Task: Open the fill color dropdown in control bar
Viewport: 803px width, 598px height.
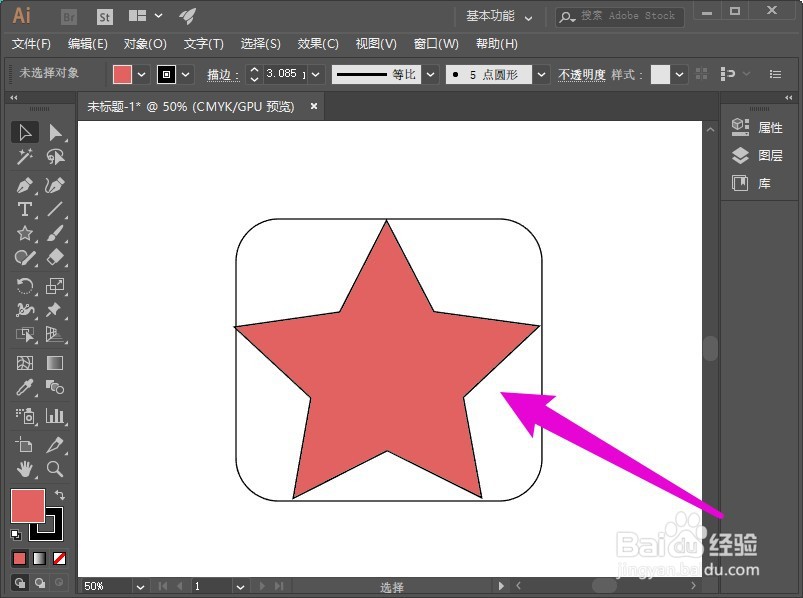Action: click(x=141, y=74)
